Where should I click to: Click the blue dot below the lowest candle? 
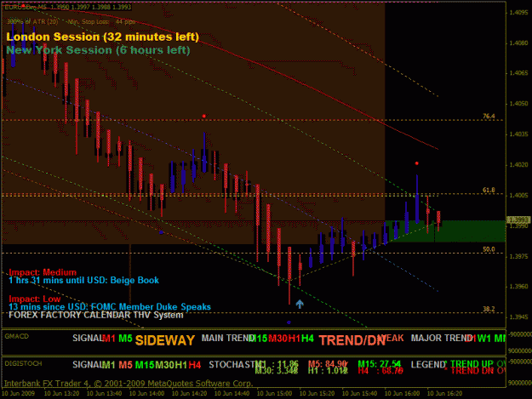pos(289,322)
